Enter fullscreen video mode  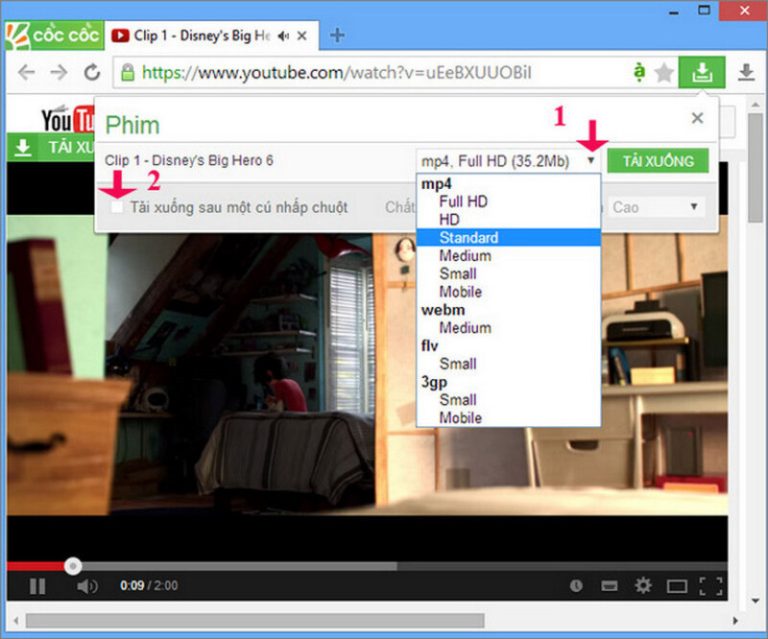click(711, 586)
